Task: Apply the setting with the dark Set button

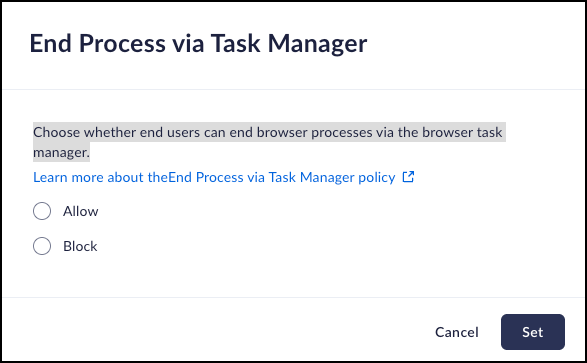Action: pyautogui.click(x=533, y=332)
